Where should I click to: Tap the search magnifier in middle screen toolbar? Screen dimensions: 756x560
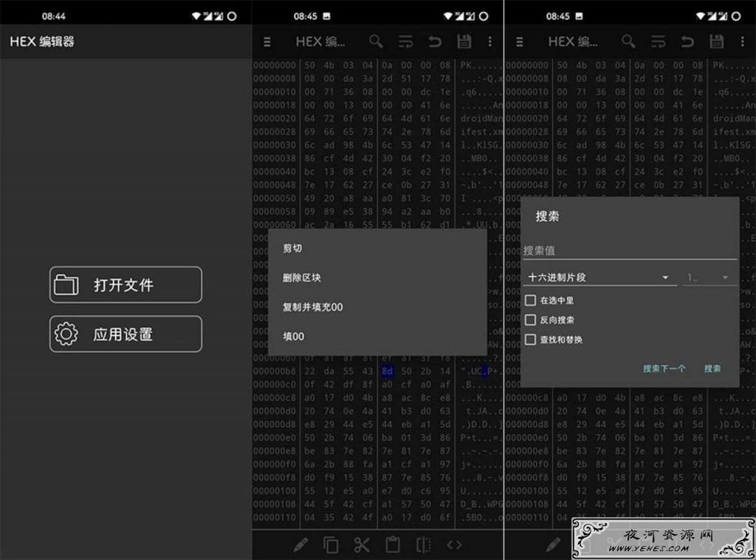point(376,41)
